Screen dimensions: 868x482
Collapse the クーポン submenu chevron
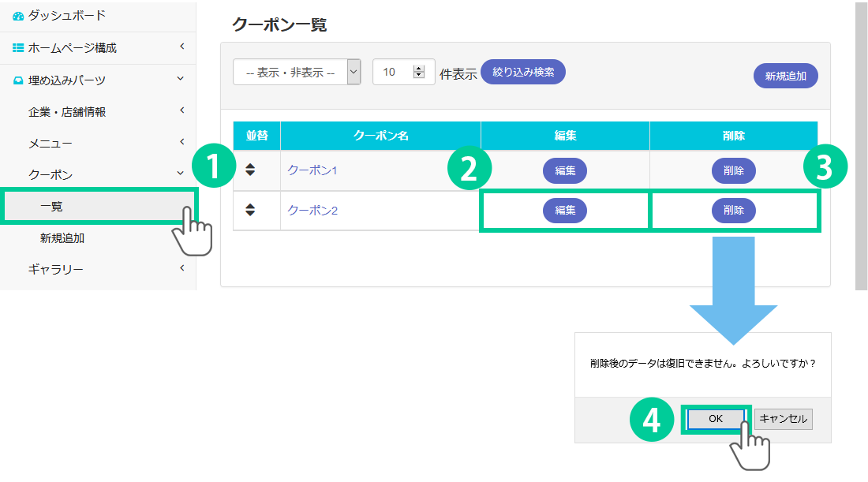181,174
